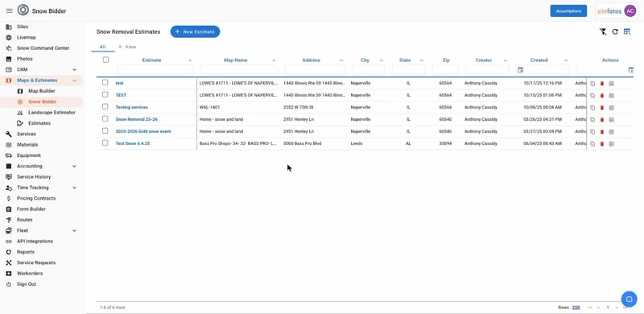Open the 'Test Snow 6.4.25' estimate link

coord(133,144)
